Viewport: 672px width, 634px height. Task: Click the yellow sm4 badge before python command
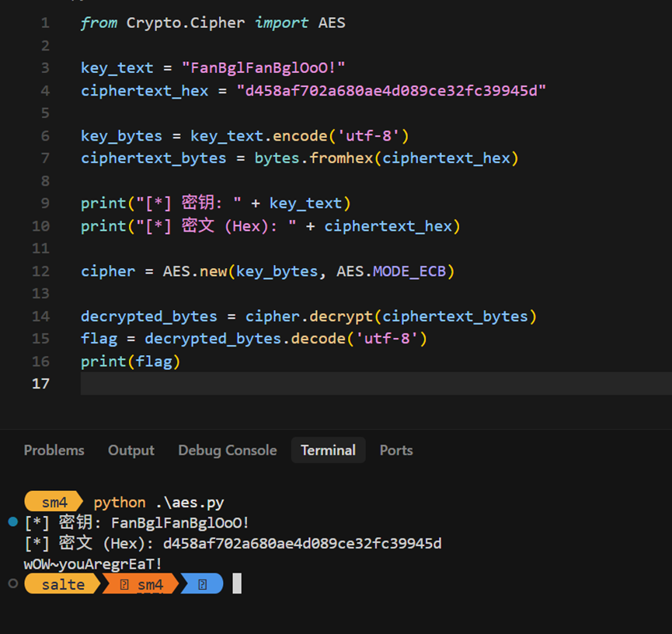click(54, 502)
